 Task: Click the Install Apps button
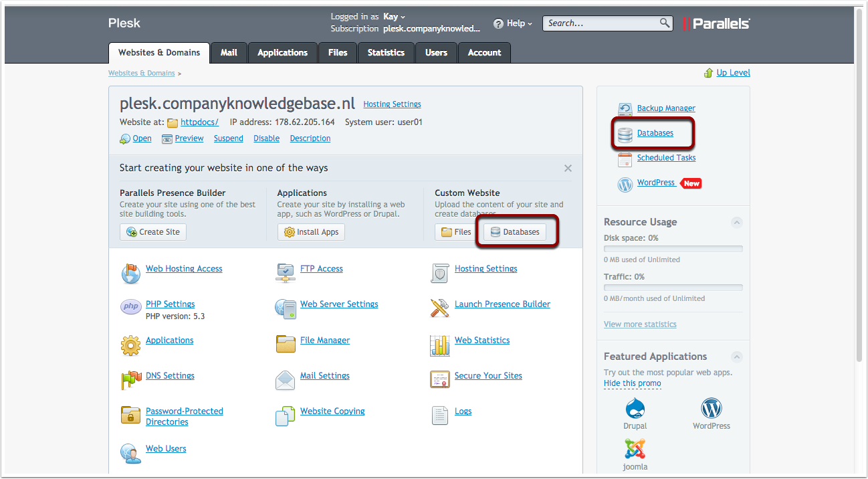311,232
